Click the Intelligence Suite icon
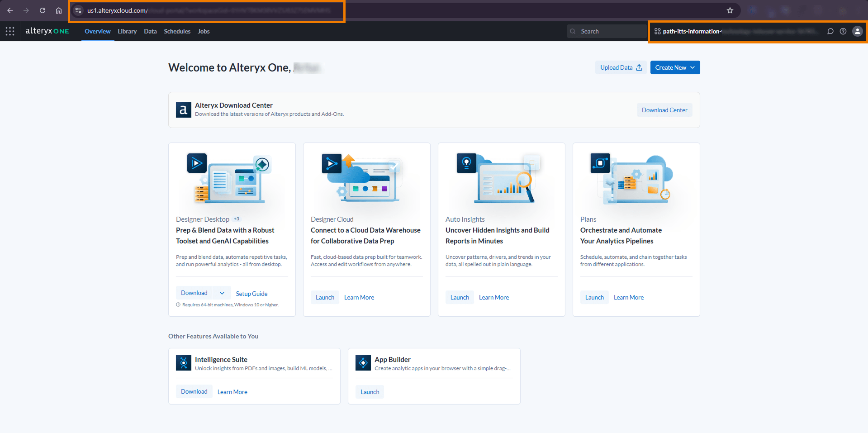Image resolution: width=868 pixels, height=433 pixels. [183, 363]
